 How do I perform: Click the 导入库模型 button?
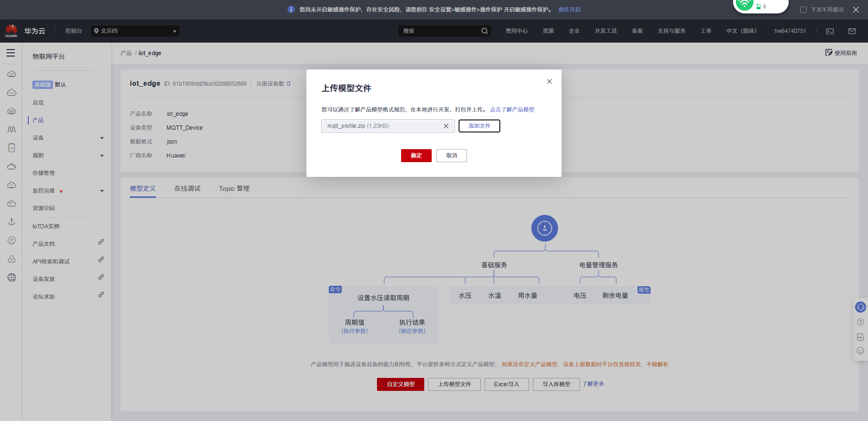pyautogui.click(x=556, y=384)
